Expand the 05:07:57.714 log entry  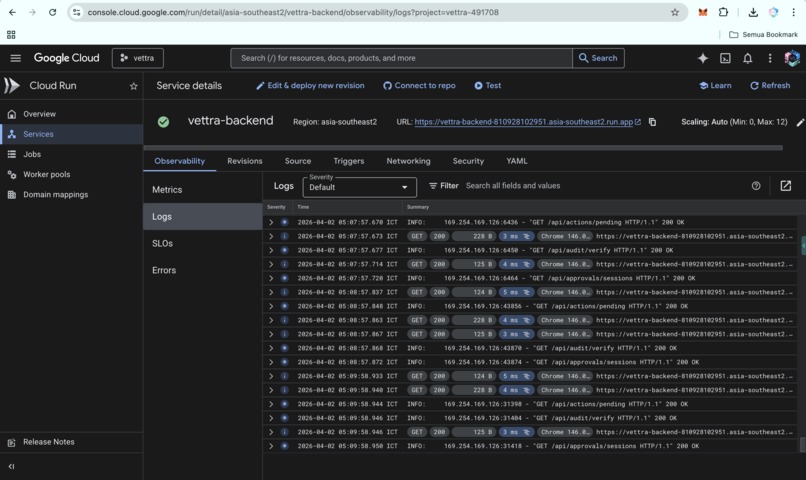271,264
